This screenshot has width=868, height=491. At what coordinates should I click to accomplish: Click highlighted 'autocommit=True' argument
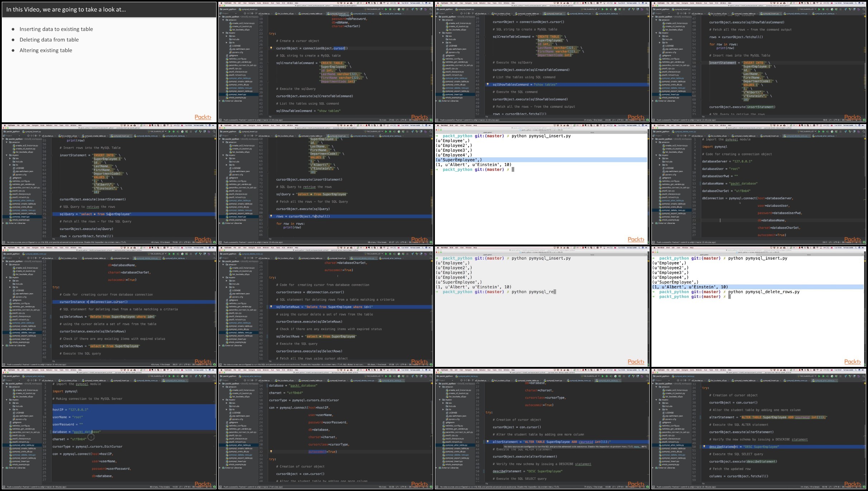pyautogui.click(x=323, y=452)
